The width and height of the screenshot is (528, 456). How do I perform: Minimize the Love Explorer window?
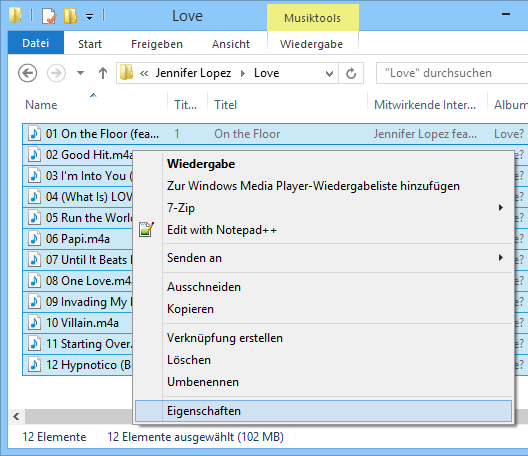(x=506, y=14)
